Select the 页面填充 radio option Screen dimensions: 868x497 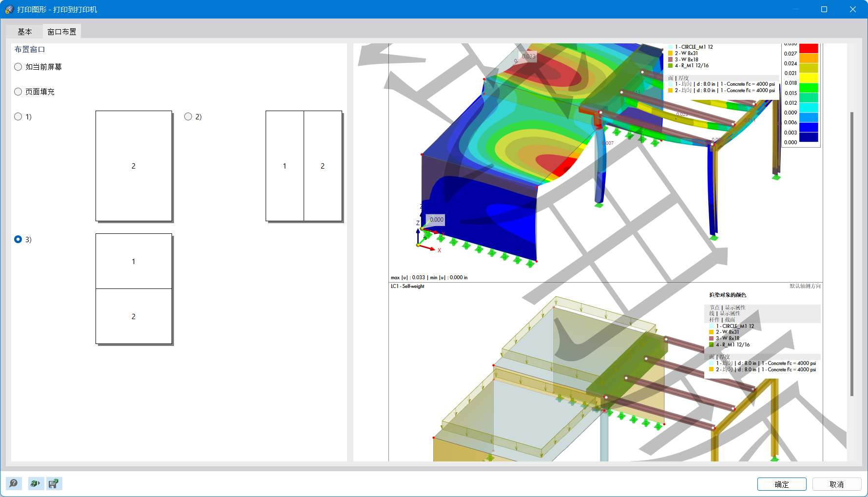[18, 92]
